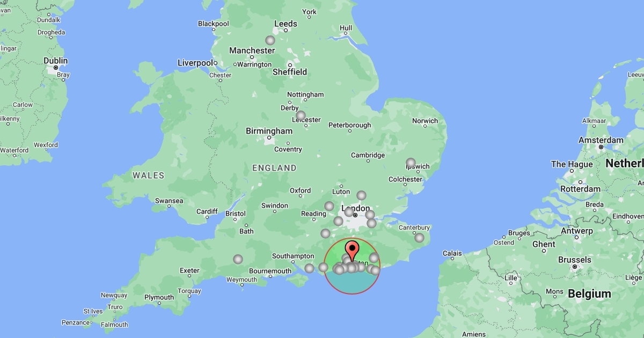Select the grey marker southeast of Luton
Image resolution: width=644 pixels, height=338 pixels.
point(361,195)
